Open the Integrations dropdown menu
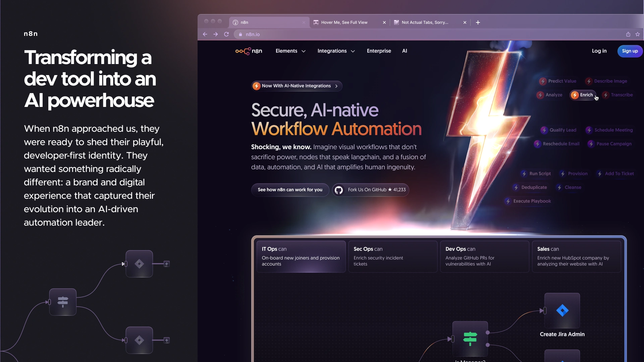Image resolution: width=644 pixels, height=362 pixels. click(336, 51)
